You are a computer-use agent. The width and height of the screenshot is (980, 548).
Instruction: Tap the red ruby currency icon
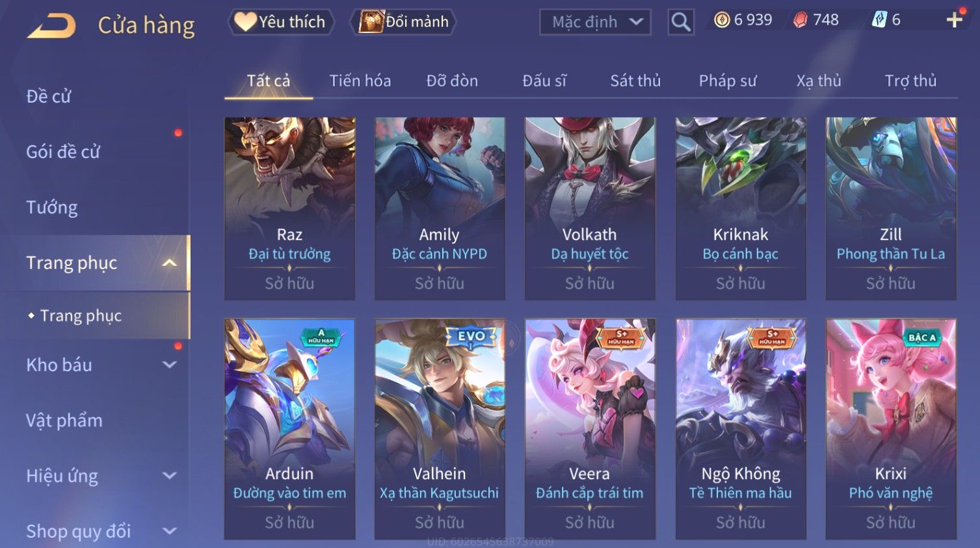[x=801, y=20]
